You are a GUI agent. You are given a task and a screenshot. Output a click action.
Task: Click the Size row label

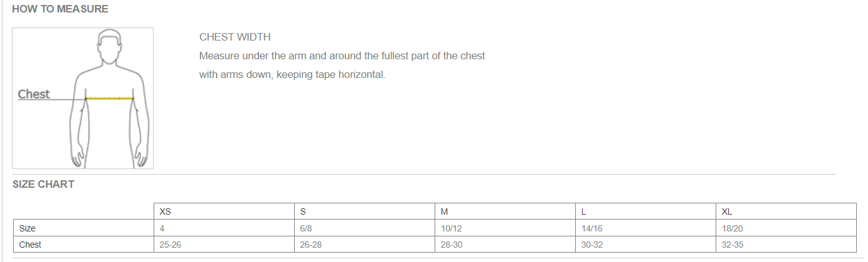pyautogui.click(x=84, y=228)
